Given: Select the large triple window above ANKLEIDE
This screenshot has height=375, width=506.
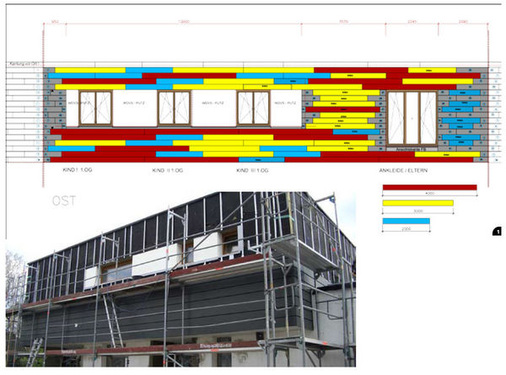Looking at the screenshot, I should click(x=412, y=118).
